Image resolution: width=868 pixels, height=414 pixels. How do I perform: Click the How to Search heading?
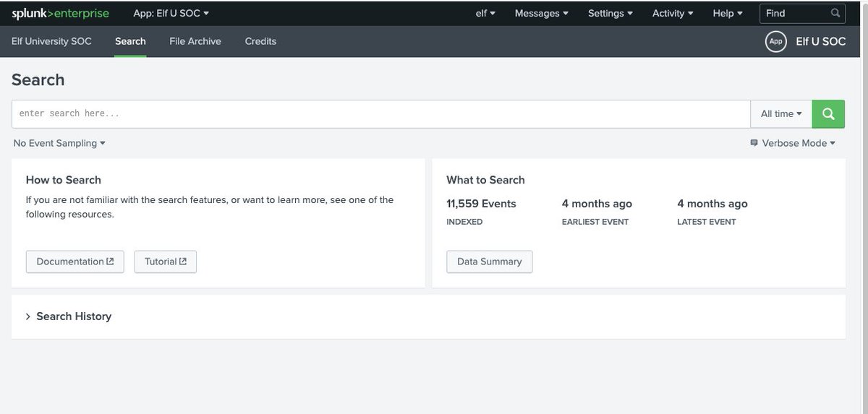64,180
